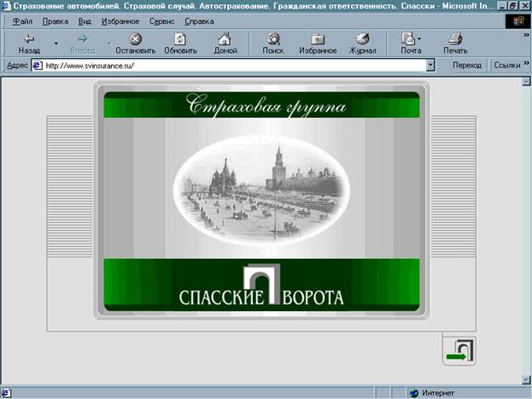
Task: Click the Остановить stop icon
Action: (135, 38)
